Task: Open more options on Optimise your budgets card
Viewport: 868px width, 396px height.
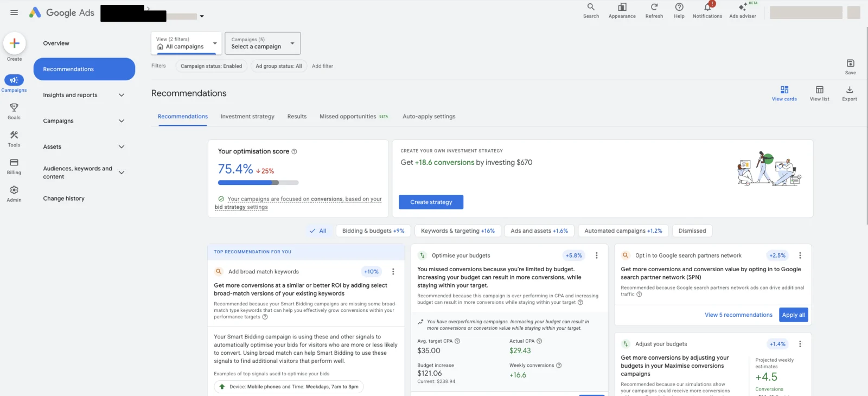Action: click(x=597, y=256)
